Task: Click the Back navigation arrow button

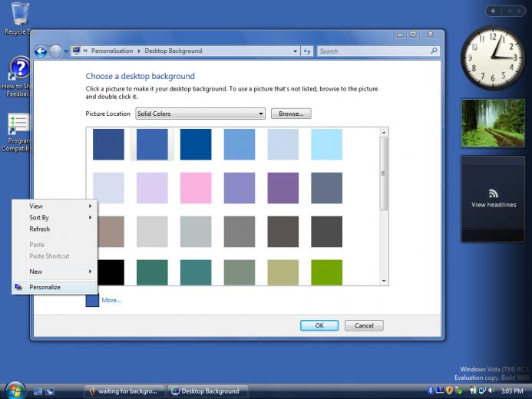Action: pyautogui.click(x=41, y=51)
